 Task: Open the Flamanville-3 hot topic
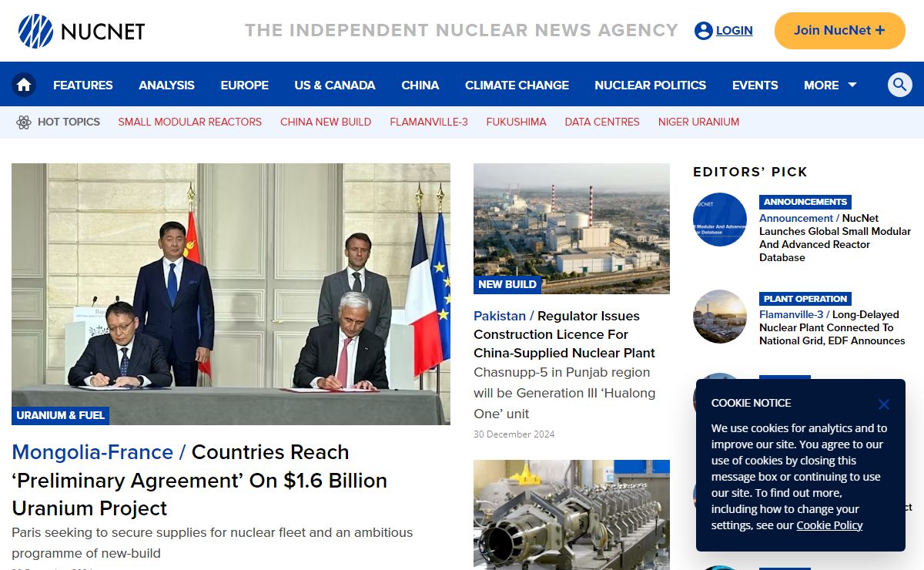click(x=429, y=122)
